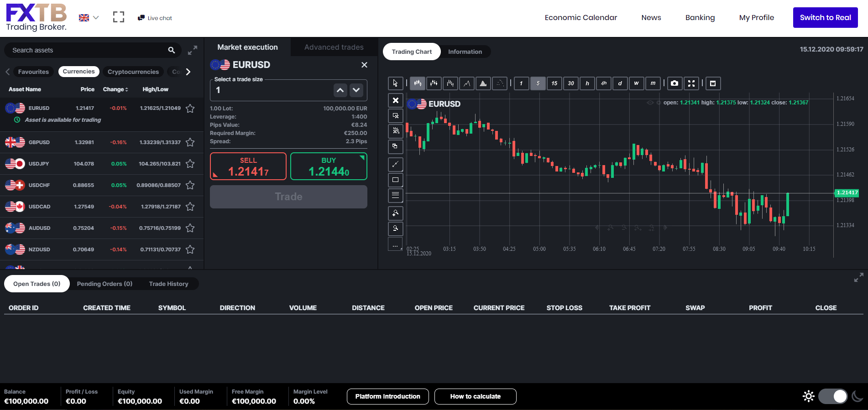Select the candlestick chart type icon
The image size is (868, 410).
point(417,83)
